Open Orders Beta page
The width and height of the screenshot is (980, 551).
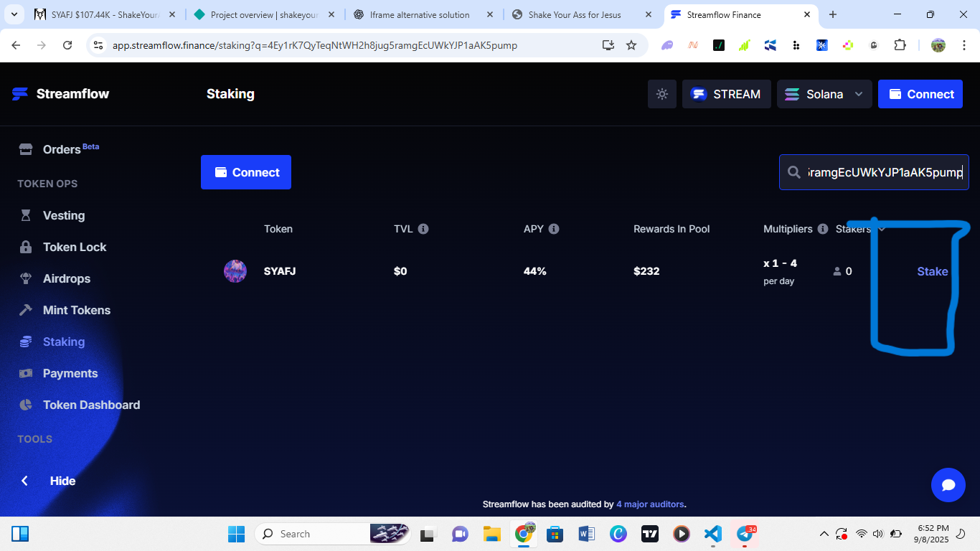coord(62,149)
